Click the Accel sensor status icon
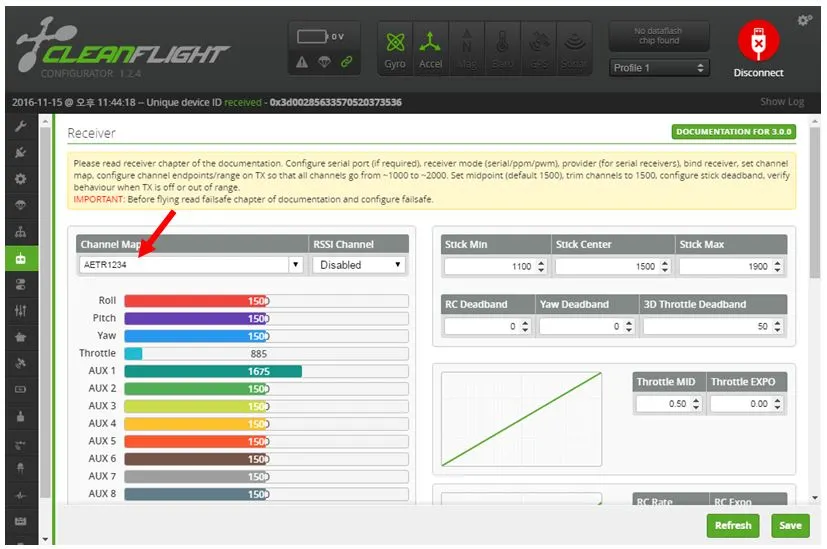This screenshot has width=827, height=549. (430, 50)
